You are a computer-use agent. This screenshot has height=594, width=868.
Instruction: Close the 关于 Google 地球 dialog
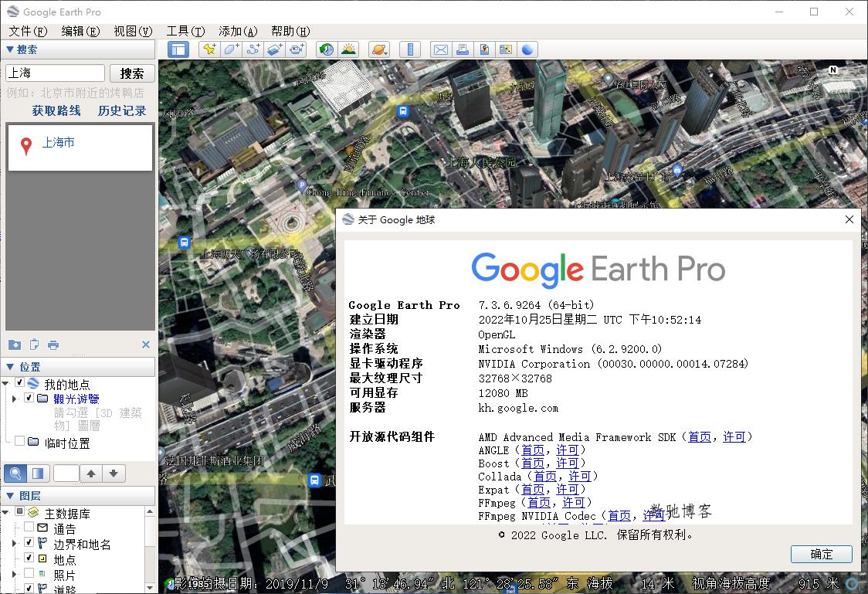click(849, 220)
